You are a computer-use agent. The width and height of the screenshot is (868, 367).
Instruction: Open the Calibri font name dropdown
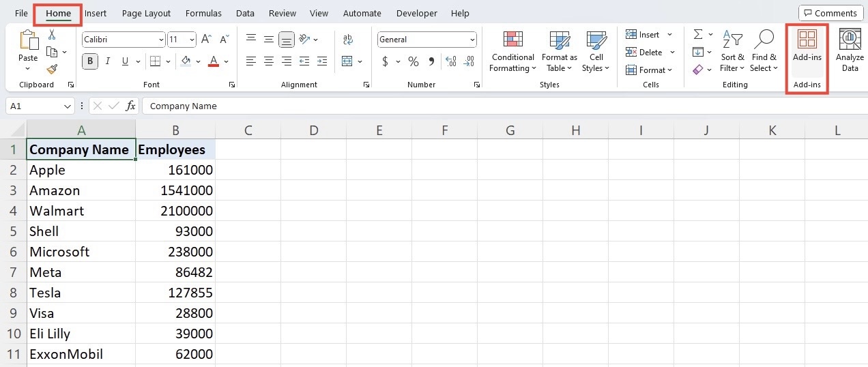pyautogui.click(x=160, y=40)
